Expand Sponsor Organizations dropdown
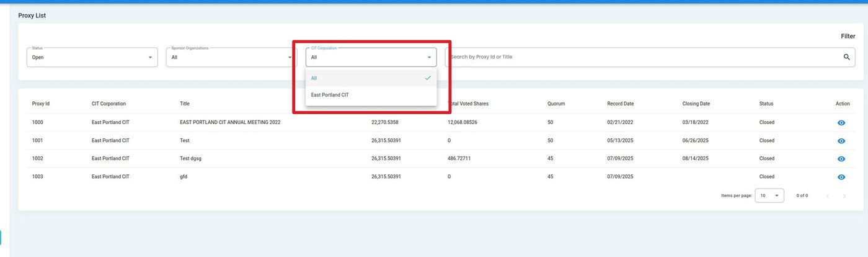 coord(231,57)
